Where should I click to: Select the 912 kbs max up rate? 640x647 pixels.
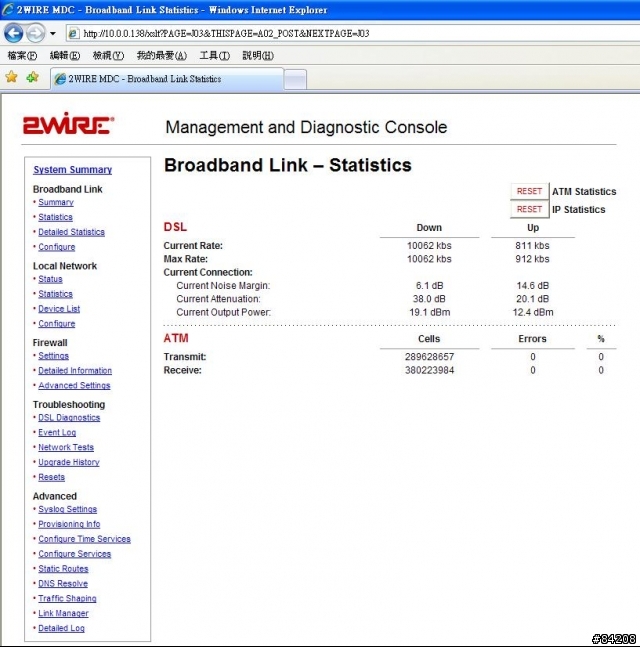click(x=532, y=259)
